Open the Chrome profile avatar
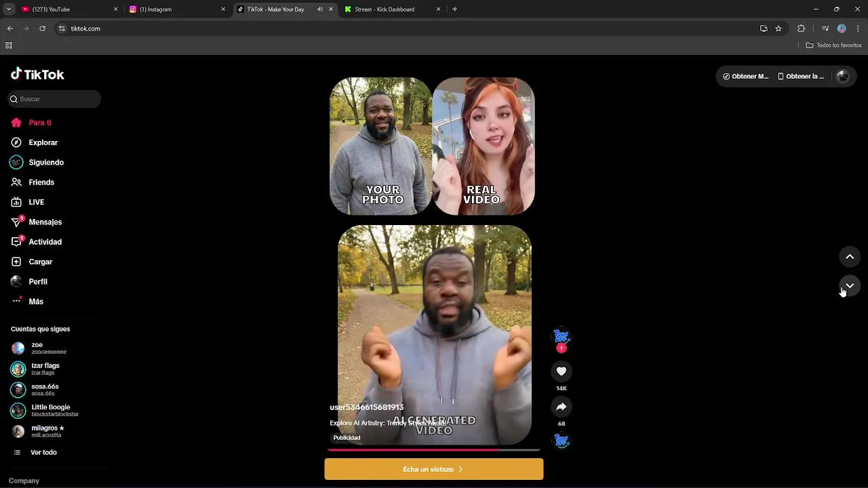The image size is (868, 488). point(842,28)
